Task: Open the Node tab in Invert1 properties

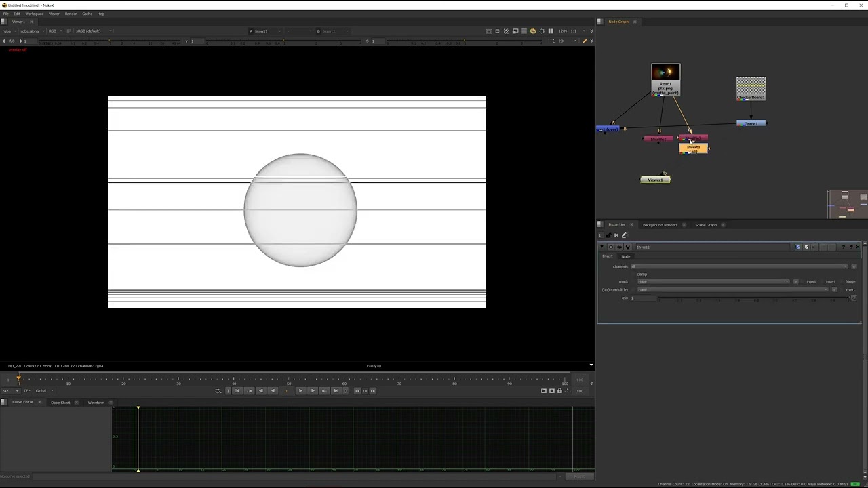Action: 626,256
